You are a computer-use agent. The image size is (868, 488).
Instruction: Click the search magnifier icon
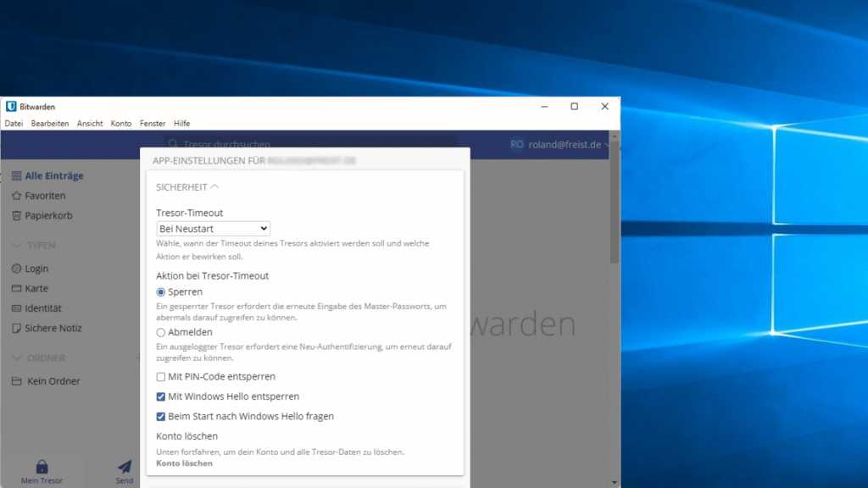173,144
